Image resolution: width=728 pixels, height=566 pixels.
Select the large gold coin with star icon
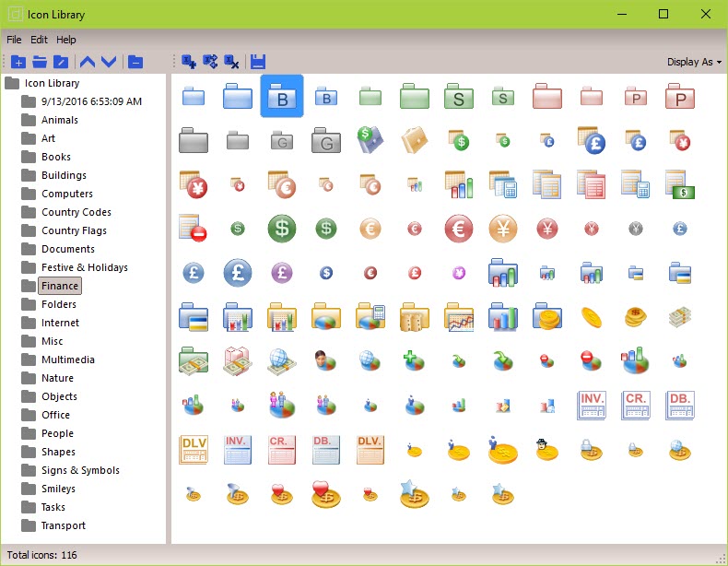(x=415, y=493)
